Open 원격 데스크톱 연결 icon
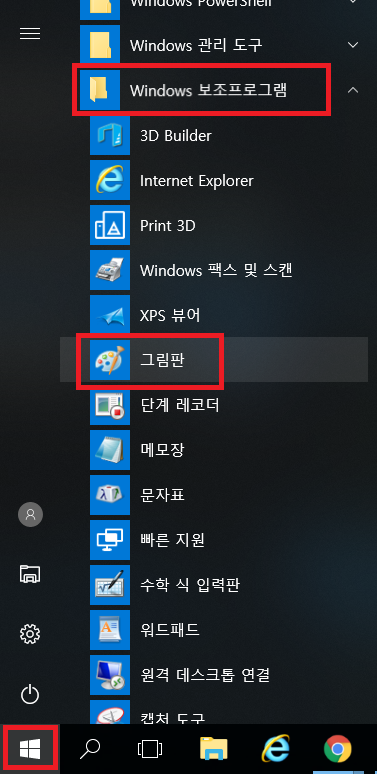The width and height of the screenshot is (377, 774). pyautogui.click(x=110, y=675)
